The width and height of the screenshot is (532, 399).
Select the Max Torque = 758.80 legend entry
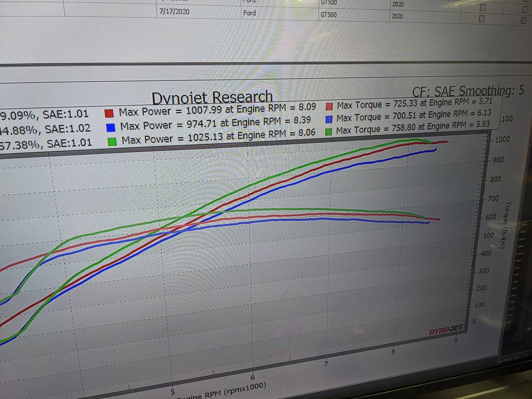point(413,127)
